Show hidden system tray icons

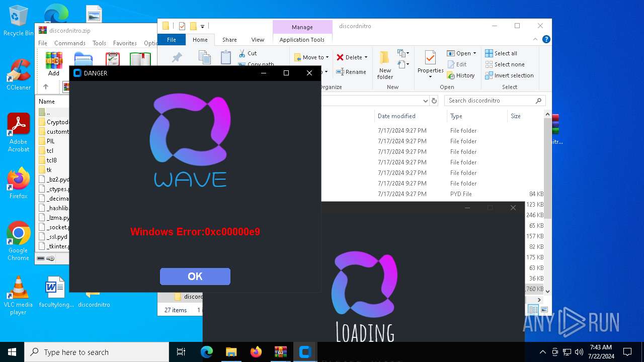(x=542, y=352)
